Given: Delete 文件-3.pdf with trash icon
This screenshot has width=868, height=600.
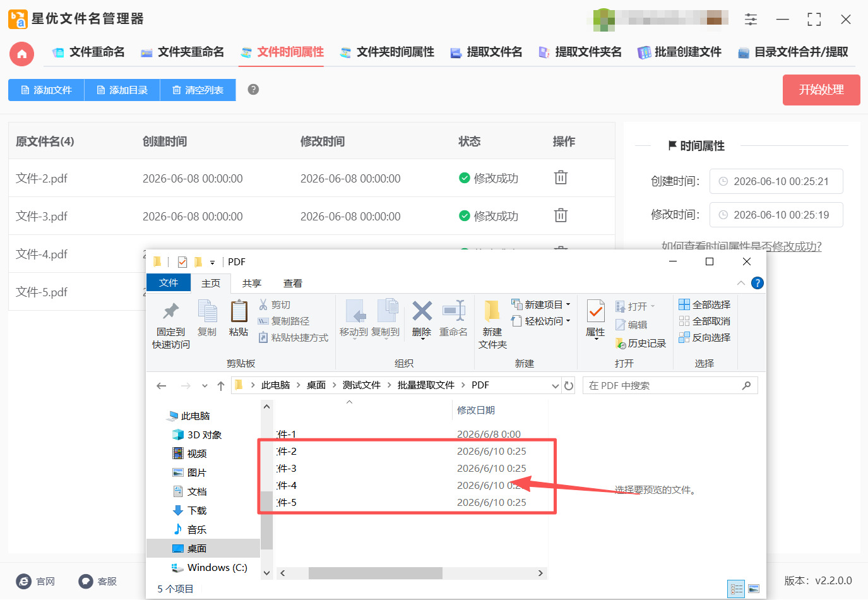Looking at the screenshot, I should pyautogui.click(x=561, y=215).
